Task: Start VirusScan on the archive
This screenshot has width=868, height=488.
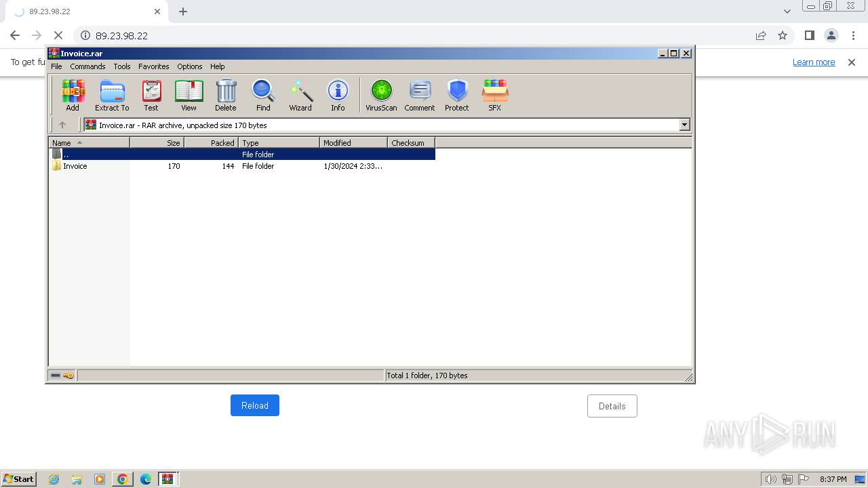Action: 381,96
